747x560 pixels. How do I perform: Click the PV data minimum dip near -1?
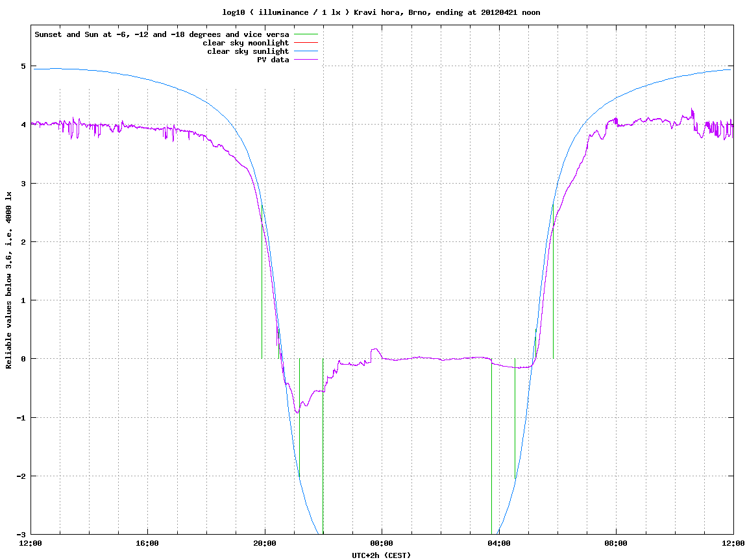point(297,411)
